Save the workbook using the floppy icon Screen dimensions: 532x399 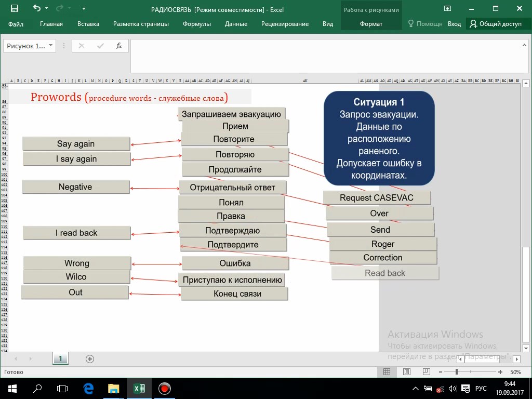tap(15, 9)
